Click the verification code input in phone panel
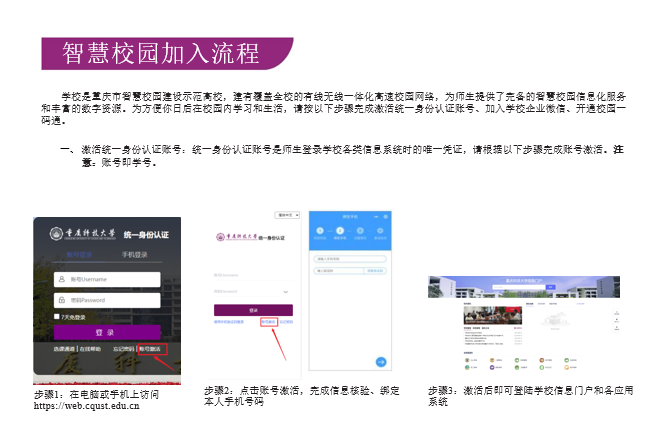Image resolution: width=666 pixels, height=447 pixels. (339, 271)
